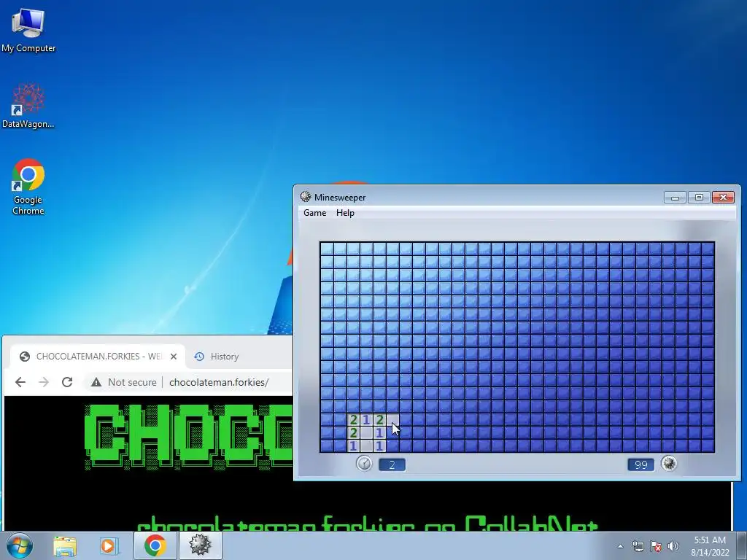Click the Show desktop button on the taskbar
This screenshot has width=747, height=560.
click(743, 545)
